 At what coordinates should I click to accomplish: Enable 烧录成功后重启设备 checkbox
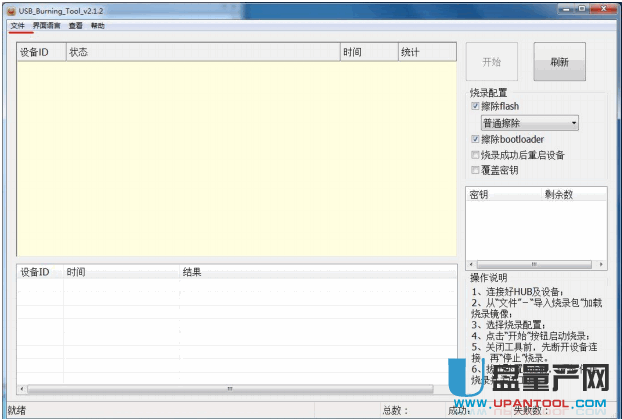point(476,155)
